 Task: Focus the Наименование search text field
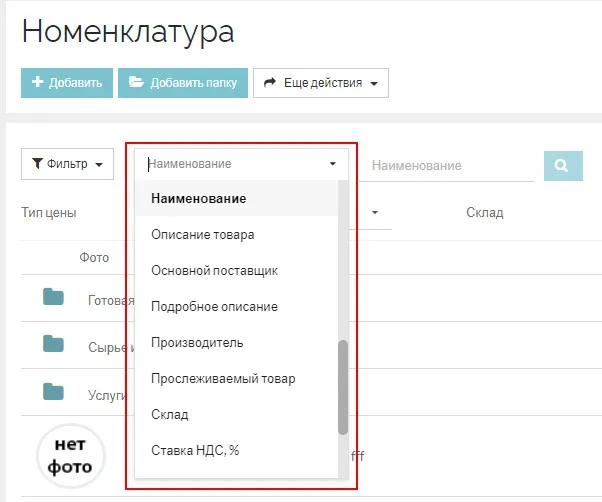pos(450,165)
